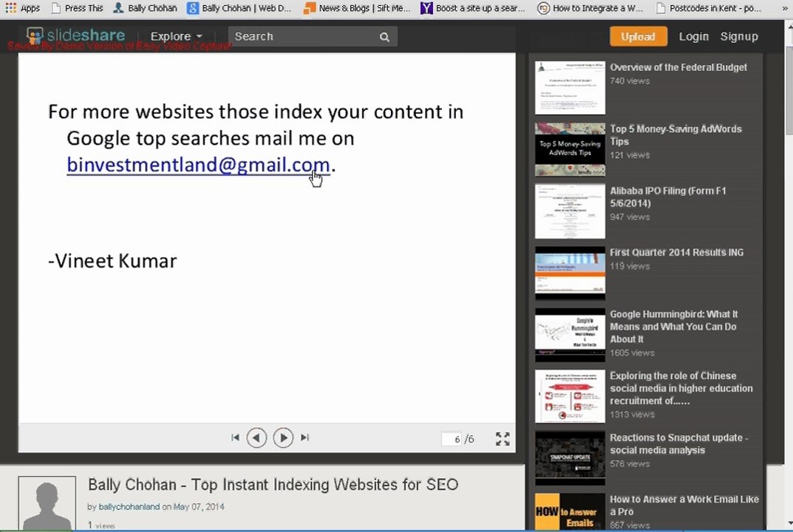
Task: Click the ballychohanland author link
Action: (129, 507)
